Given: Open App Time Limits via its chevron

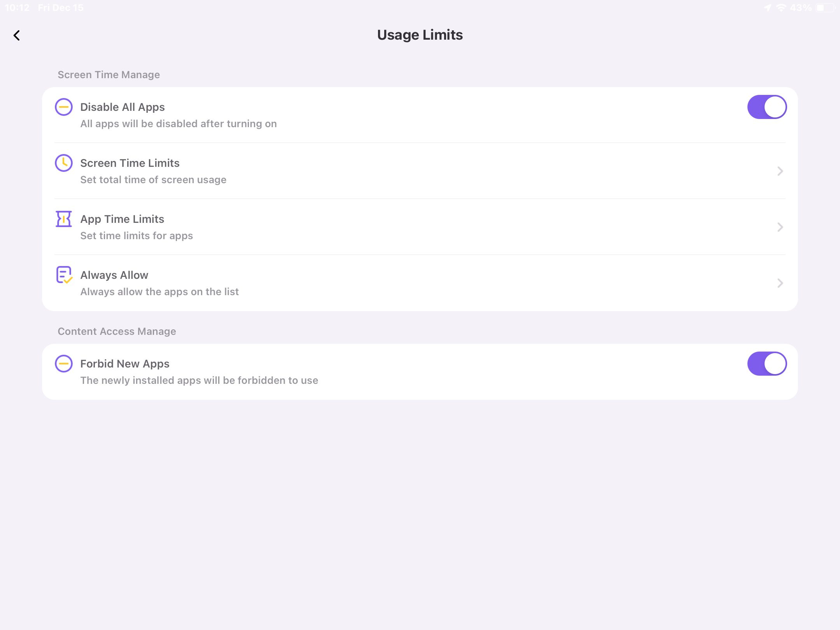Looking at the screenshot, I should tap(780, 227).
